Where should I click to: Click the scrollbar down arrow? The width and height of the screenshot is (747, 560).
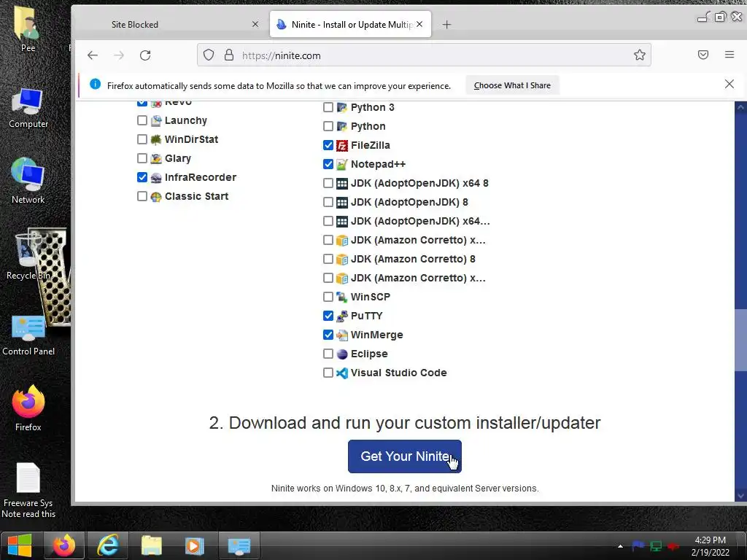pos(740,496)
